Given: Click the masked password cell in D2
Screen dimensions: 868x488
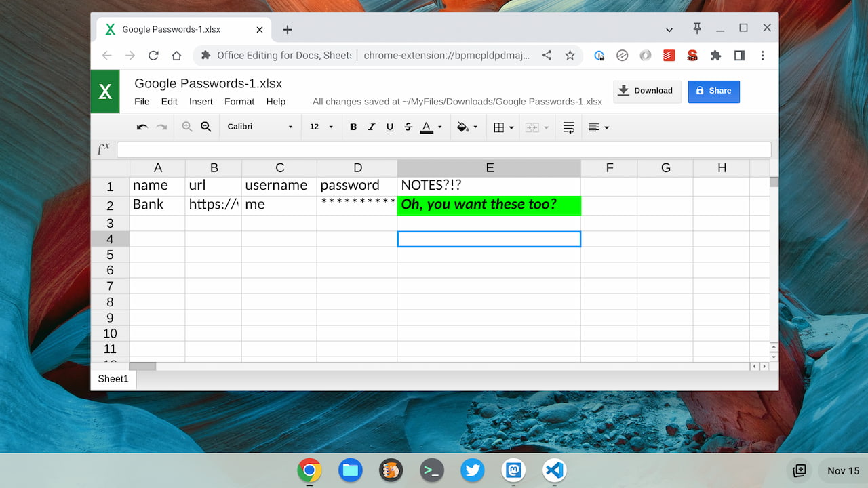Looking at the screenshot, I should (x=357, y=205).
